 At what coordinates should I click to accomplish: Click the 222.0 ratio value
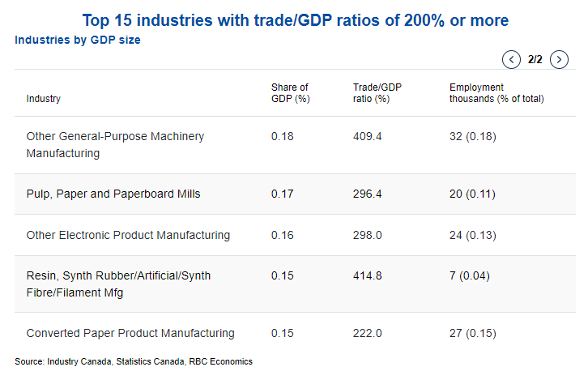pos(367,333)
